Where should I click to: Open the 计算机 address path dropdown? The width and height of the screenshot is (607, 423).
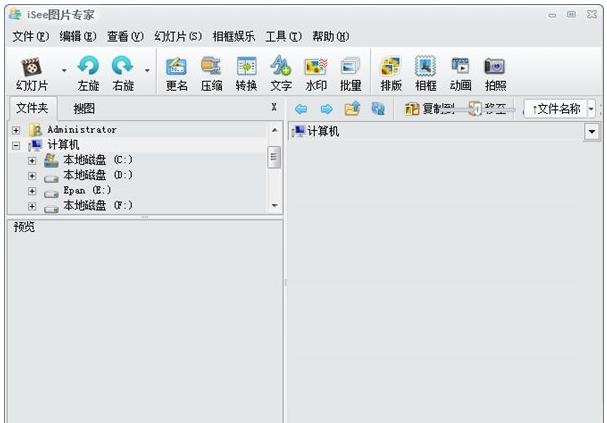click(x=592, y=132)
